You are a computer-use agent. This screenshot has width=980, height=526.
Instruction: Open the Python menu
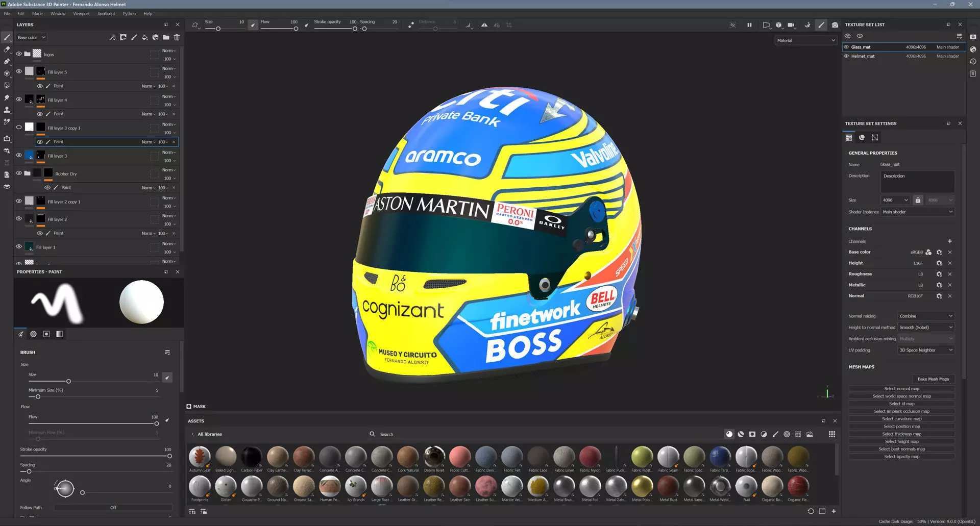tap(129, 14)
